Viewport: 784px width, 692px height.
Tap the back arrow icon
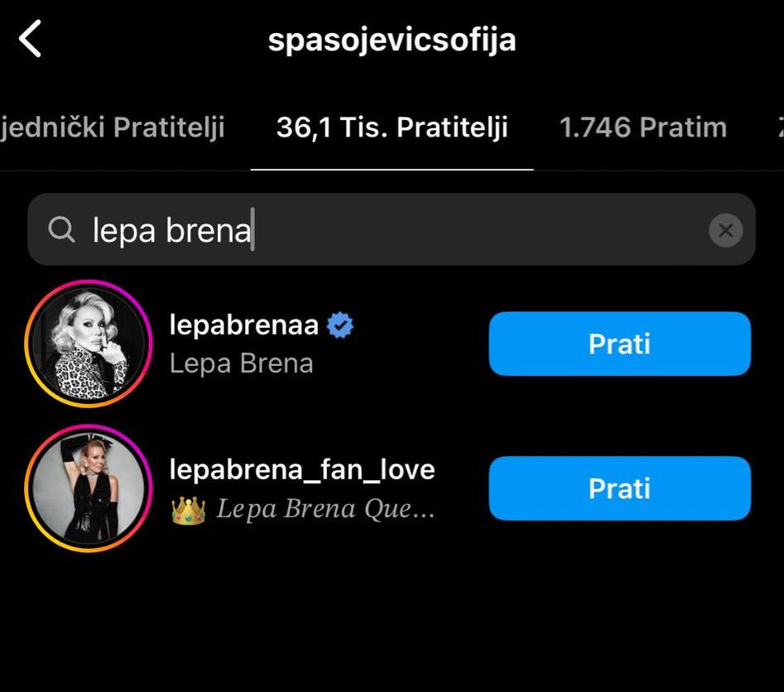tap(31, 39)
